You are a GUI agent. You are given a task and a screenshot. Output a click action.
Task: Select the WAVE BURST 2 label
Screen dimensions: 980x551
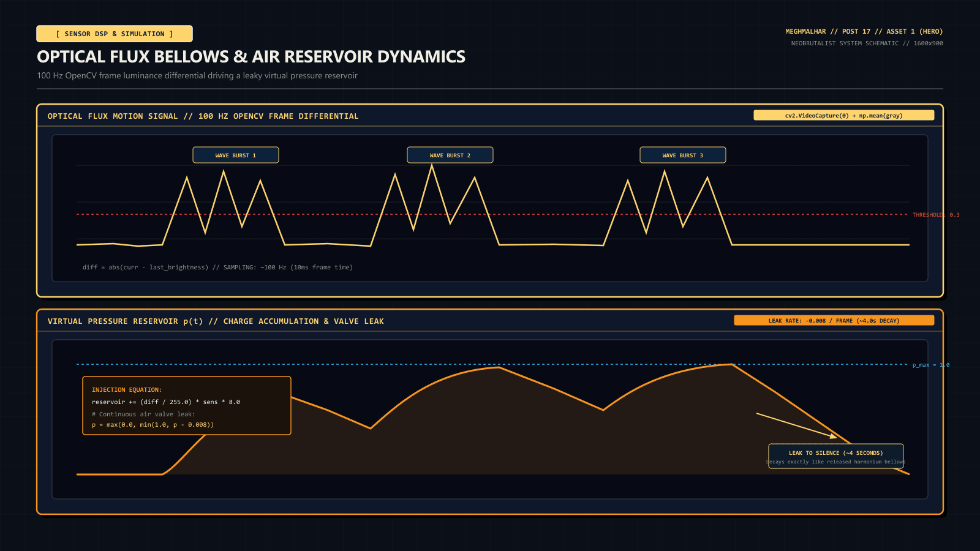point(450,155)
